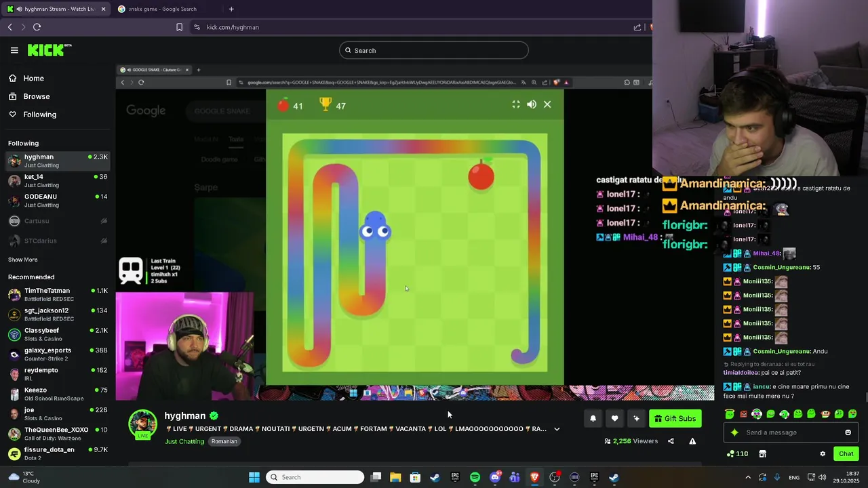
Task: Click hyghman streamer name
Action: click(185, 416)
